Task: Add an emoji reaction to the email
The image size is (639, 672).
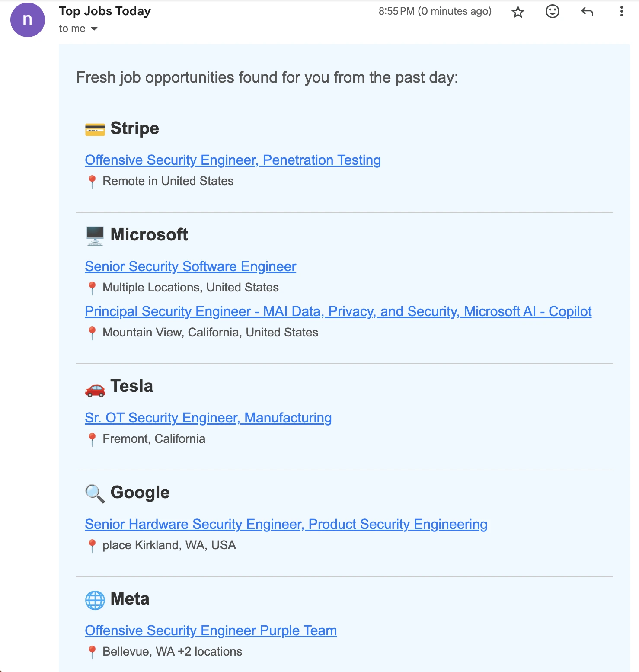Action: [552, 12]
